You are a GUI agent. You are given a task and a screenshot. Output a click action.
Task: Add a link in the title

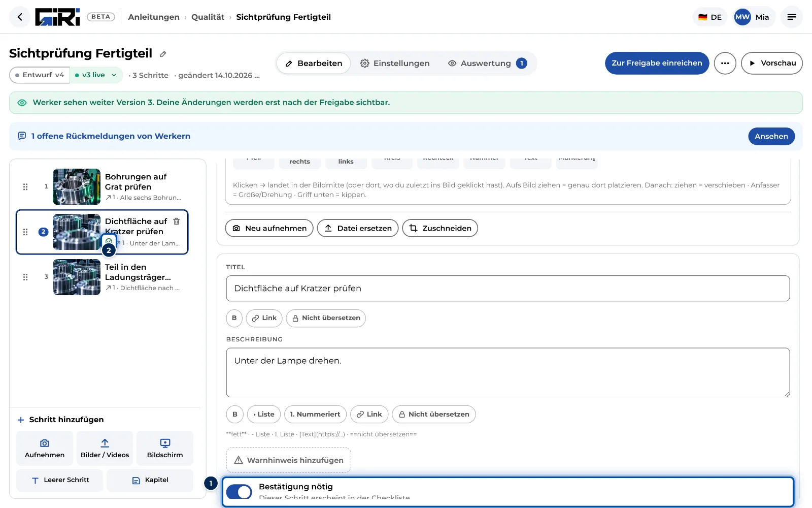coord(264,318)
